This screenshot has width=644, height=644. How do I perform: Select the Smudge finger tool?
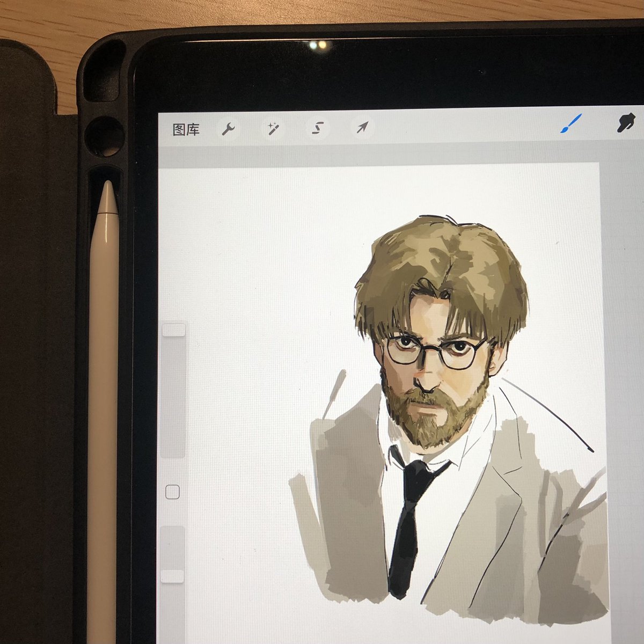(x=626, y=123)
